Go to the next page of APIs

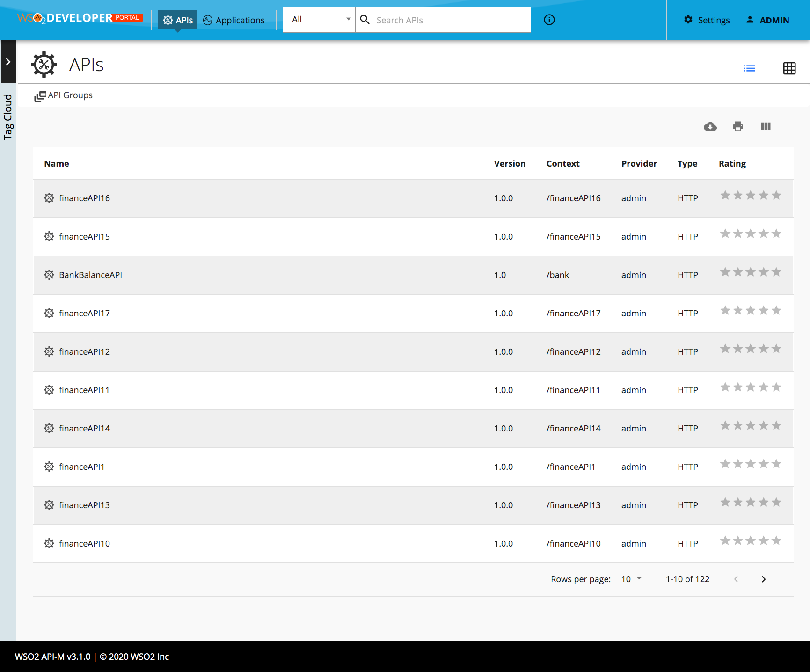point(763,579)
